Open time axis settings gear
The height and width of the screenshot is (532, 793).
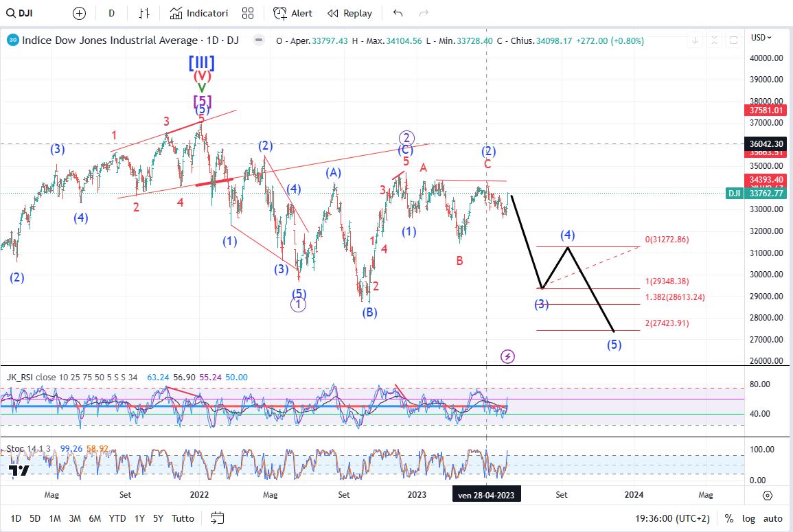coord(768,495)
